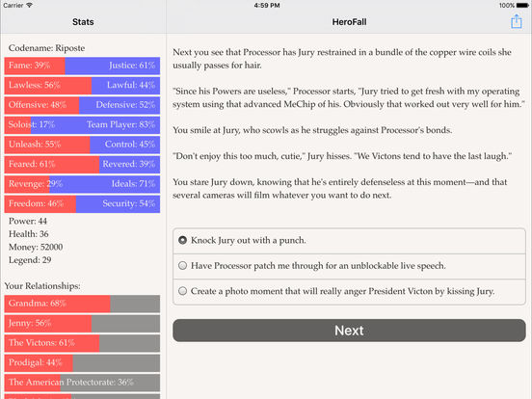Click the Money: 52000 stat line
The height and width of the screenshot is (399, 532).
tap(36, 247)
